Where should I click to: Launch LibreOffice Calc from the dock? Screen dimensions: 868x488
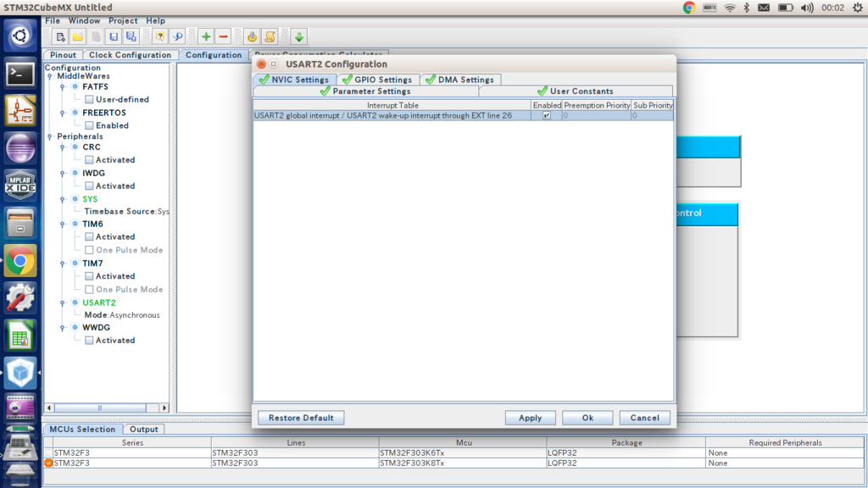(20, 335)
